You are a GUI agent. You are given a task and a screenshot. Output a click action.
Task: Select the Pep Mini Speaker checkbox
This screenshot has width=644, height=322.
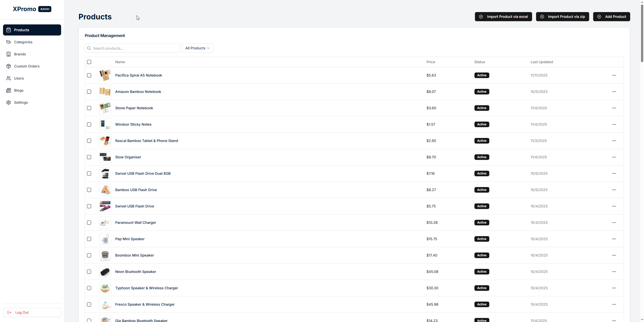coord(89,239)
